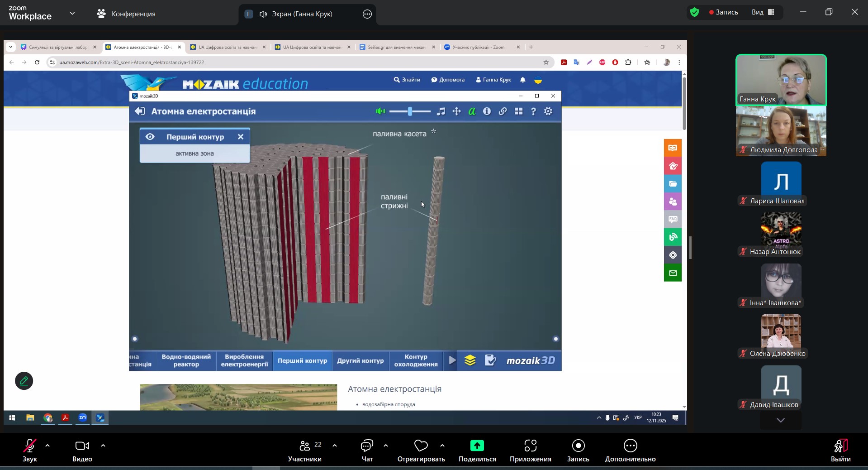Click the move/pan arrows icon
Screen dimensions: 868x470
(x=457, y=111)
